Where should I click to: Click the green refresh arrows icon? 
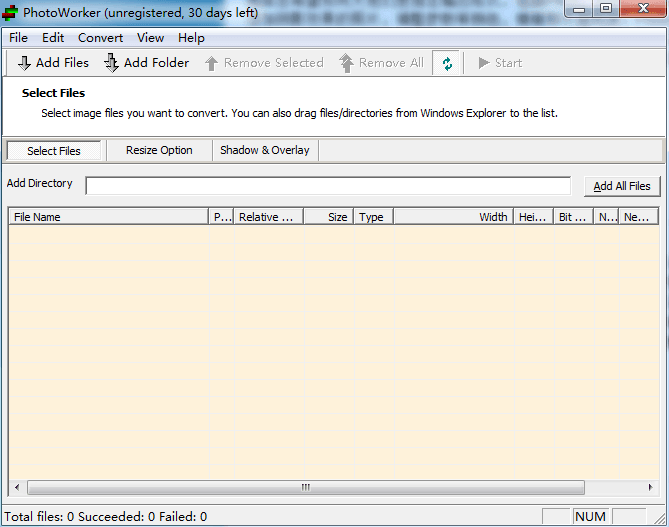point(447,63)
